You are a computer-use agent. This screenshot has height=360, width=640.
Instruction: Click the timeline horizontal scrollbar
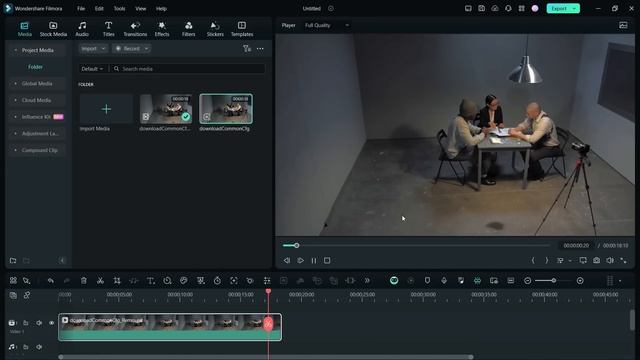(x=266, y=357)
